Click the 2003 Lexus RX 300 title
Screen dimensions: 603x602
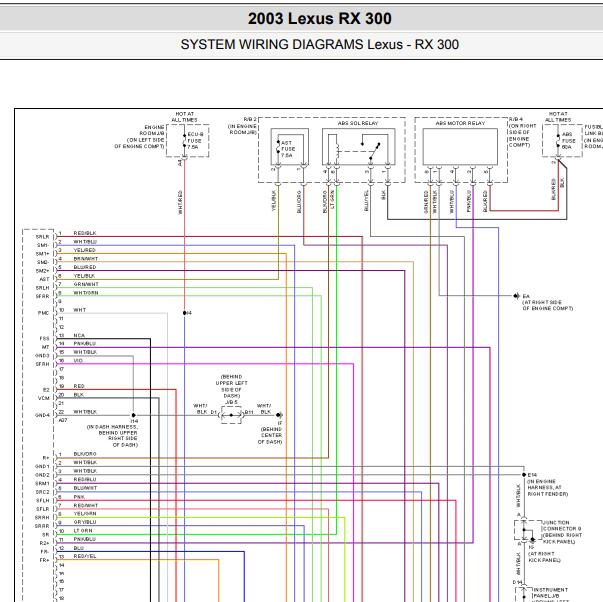coord(320,18)
